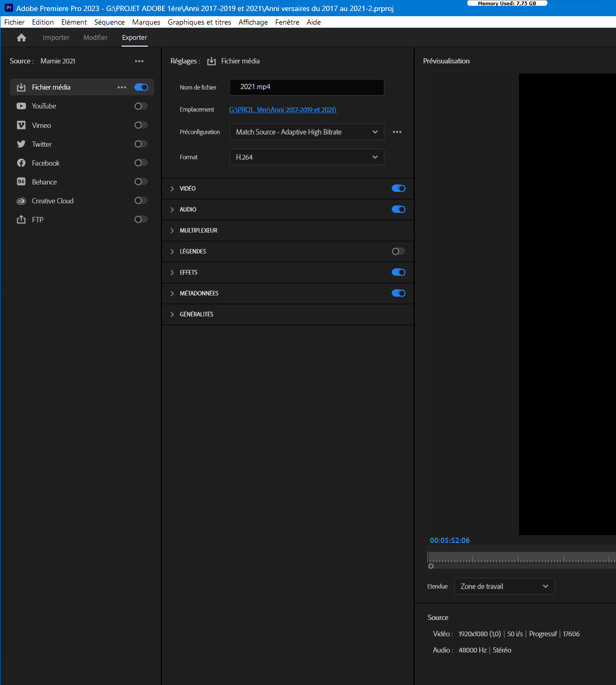Disable the Effets toggle
The image size is (616, 685).
pyautogui.click(x=398, y=273)
